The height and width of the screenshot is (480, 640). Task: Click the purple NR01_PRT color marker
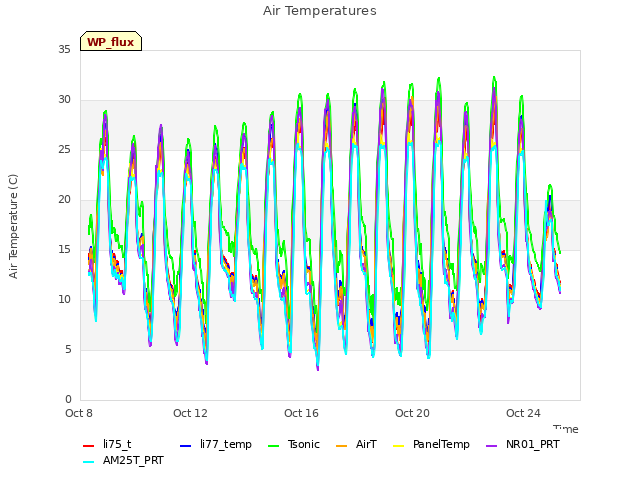pos(492,446)
